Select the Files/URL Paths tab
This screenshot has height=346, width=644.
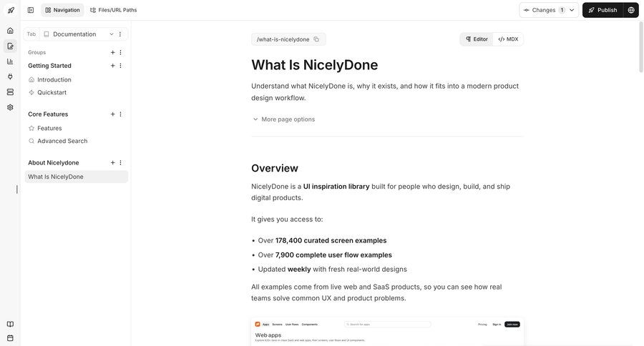coord(113,10)
